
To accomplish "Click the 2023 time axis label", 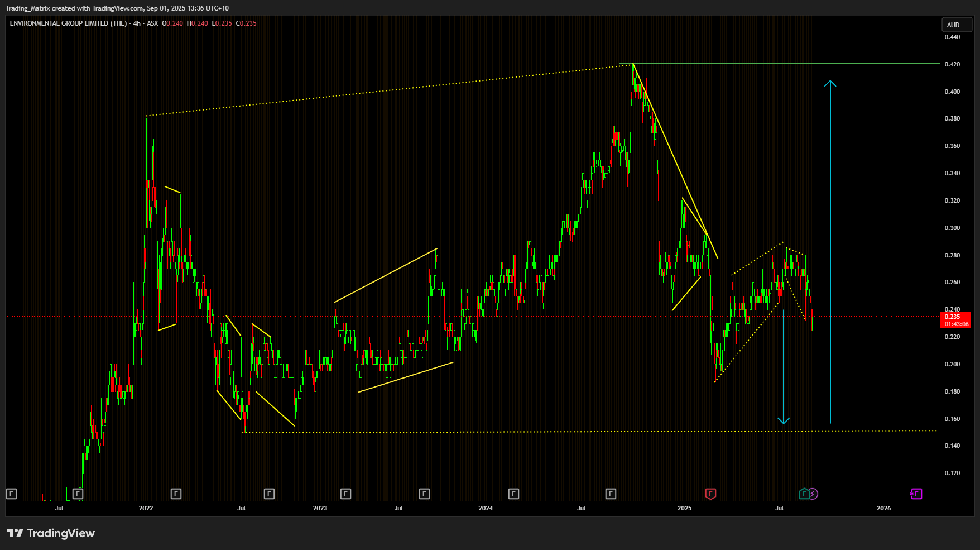I will point(320,508).
